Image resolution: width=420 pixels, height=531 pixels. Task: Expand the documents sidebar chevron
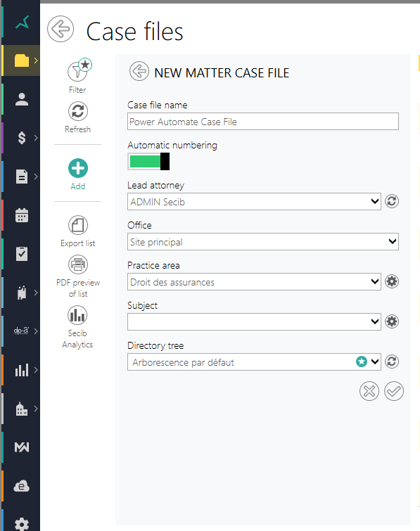[x=36, y=177]
